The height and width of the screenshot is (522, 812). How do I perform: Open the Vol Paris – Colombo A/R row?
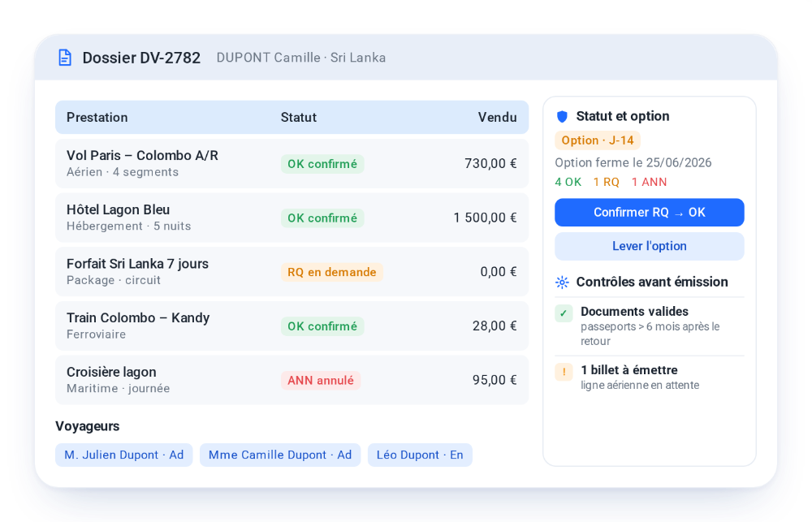click(292, 164)
